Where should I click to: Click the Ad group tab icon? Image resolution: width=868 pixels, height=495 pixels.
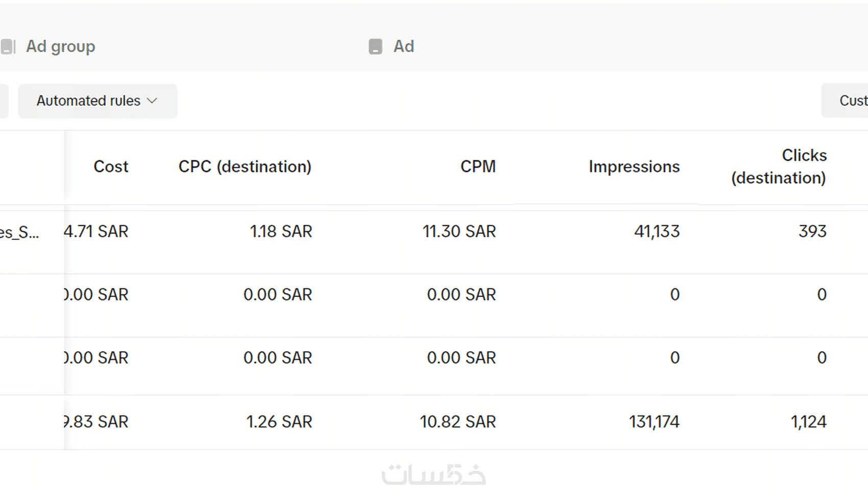[x=8, y=46]
